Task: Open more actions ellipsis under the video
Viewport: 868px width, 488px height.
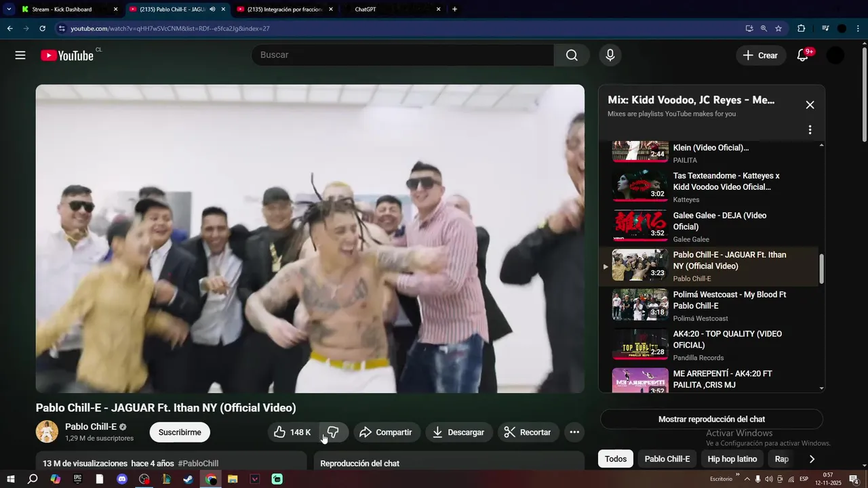Action: [x=574, y=432]
